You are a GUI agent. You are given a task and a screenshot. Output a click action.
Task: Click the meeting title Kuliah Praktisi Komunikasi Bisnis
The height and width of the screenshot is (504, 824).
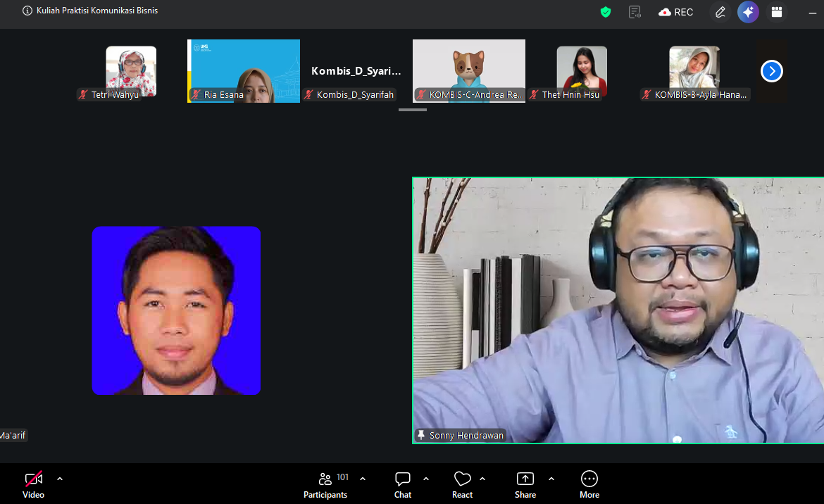[x=97, y=11]
